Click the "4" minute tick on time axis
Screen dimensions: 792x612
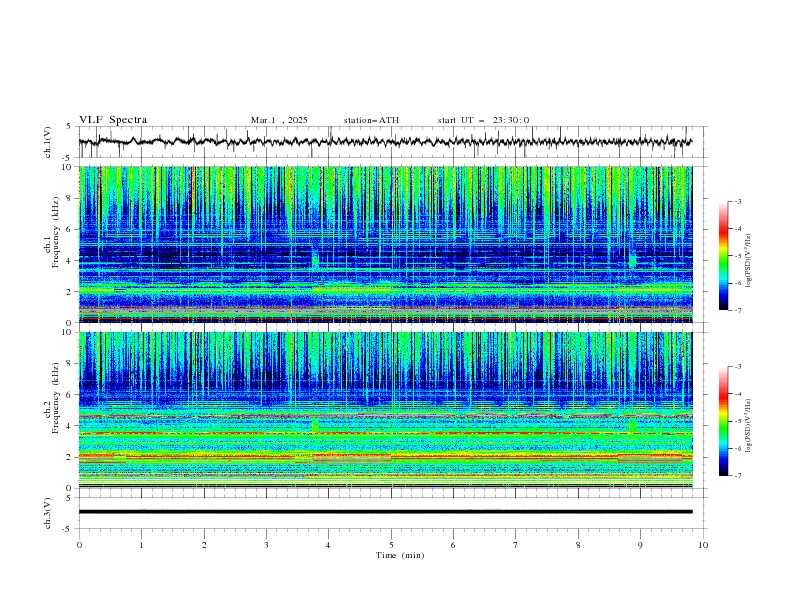point(328,545)
